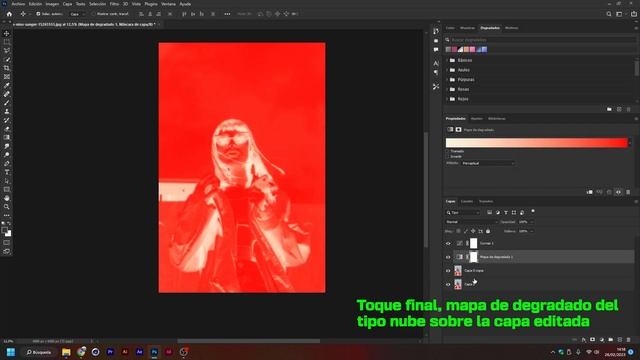Delete gradient trash icon in Degradados panel
640x360 pixels.
tap(629, 109)
